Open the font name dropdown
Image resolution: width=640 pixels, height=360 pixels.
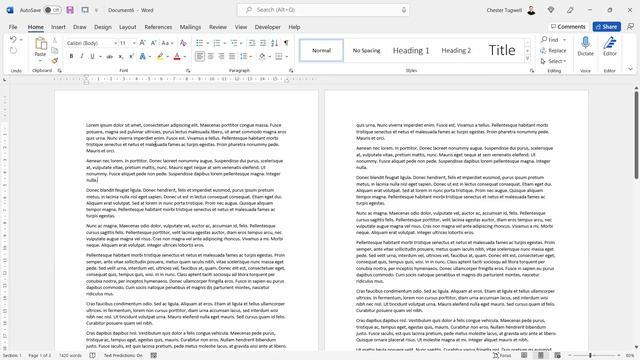pos(116,43)
